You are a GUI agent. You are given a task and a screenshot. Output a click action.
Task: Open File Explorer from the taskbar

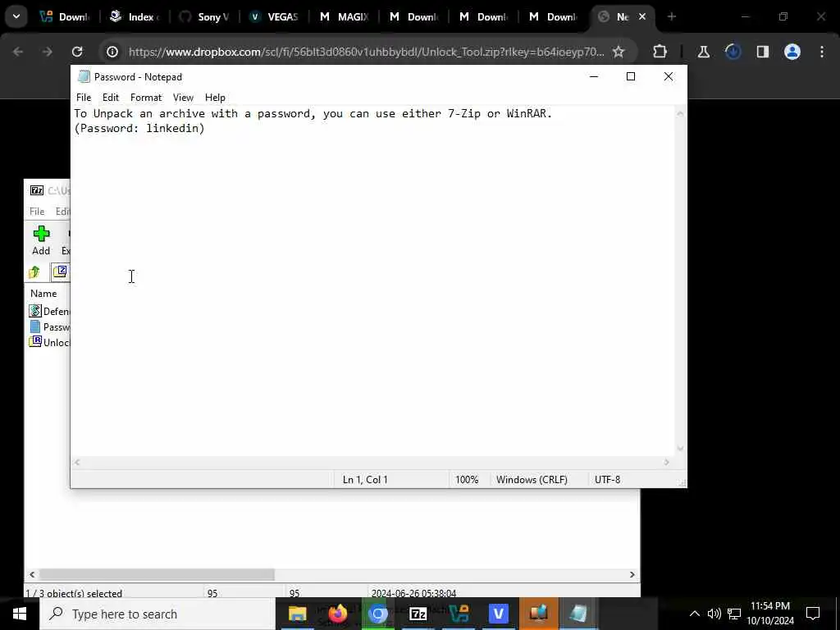pyautogui.click(x=297, y=614)
